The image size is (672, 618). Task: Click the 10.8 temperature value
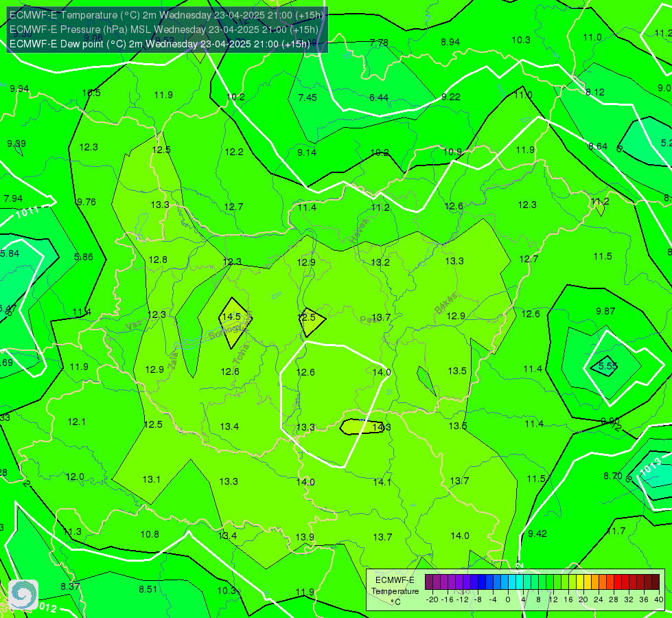pyautogui.click(x=150, y=534)
